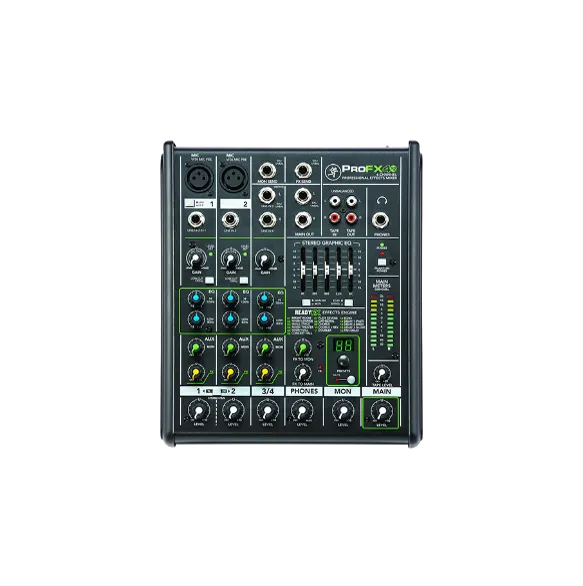Toggle the Main Mix/Mon EQ assign button
The height and width of the screenshot is (586, 583).
click(x=306, y=302)
